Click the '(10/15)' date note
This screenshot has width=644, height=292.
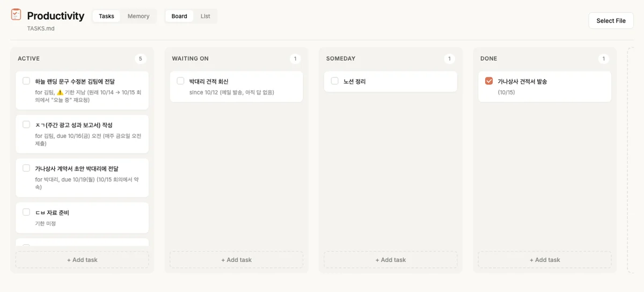click(x=506, y=92)
